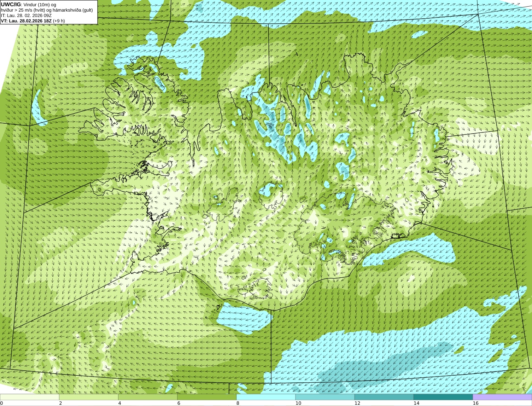Click the dark green 6–8 m/s legend swatch
The height and width of the screenshot is (406, 532).
click(x=207, y=397)
